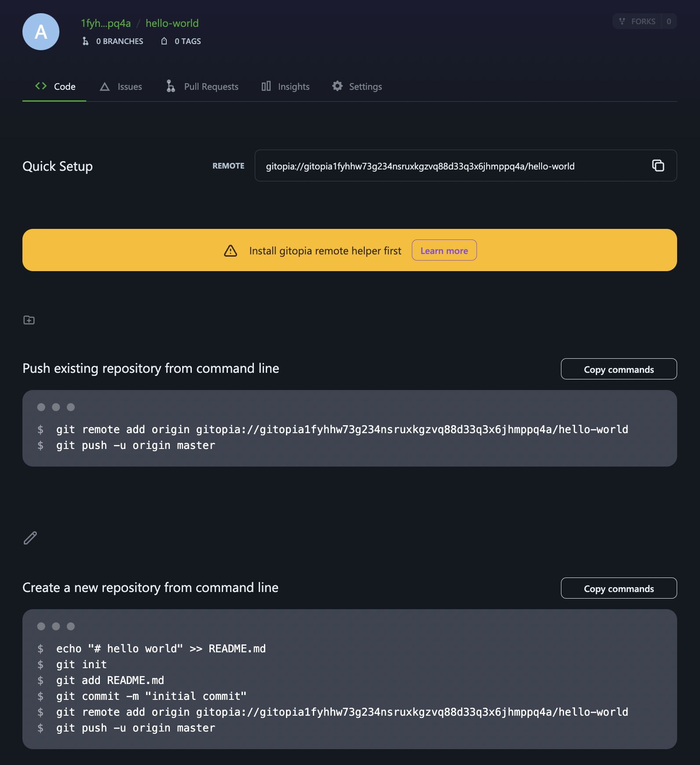Click the git add README.md line
The width and height of the screenshot is (700, 765).
110,680
